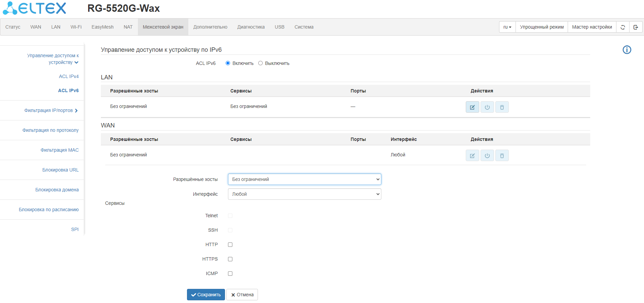Enable the HTTP service checkbox

[x=230, y=245]
